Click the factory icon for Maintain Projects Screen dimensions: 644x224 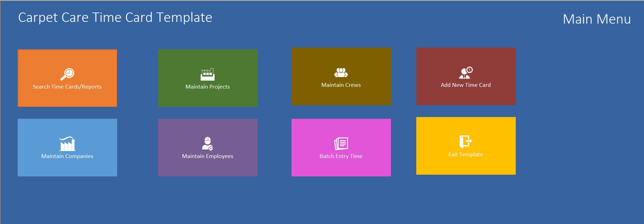coord(207,74)
